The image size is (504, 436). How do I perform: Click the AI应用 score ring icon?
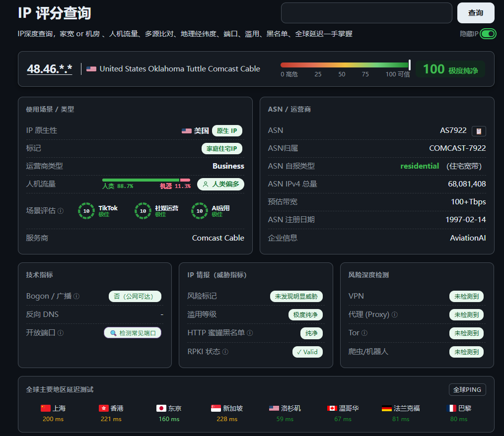(x=200, y=211)
